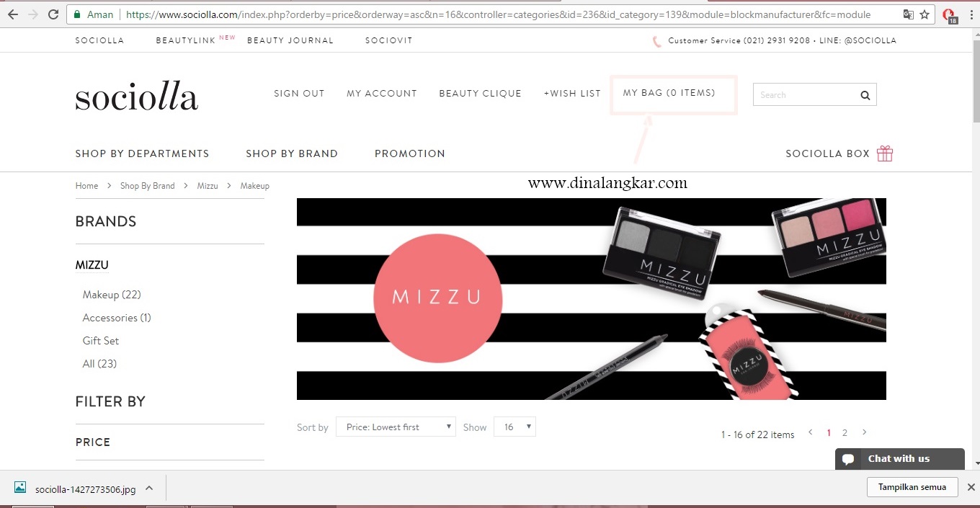Open the +Wish List

pyautogui.click(x=572, y=94)
